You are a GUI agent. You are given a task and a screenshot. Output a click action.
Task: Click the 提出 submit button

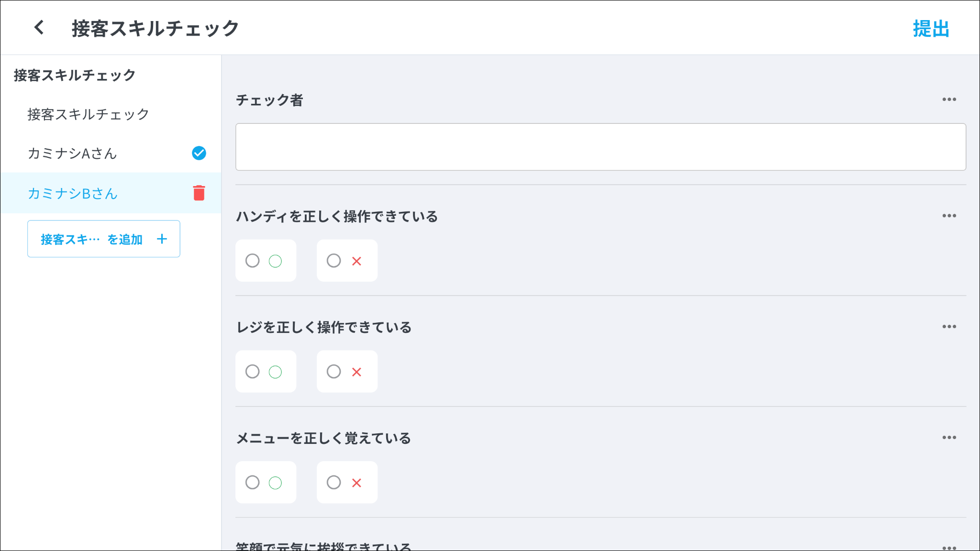click(931, 29)
